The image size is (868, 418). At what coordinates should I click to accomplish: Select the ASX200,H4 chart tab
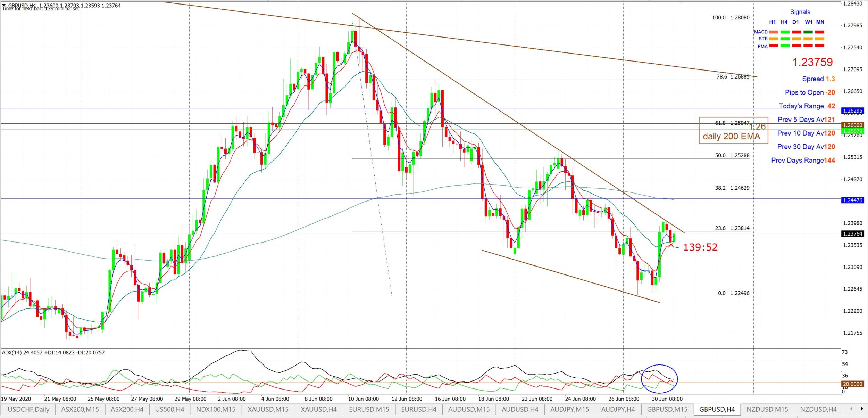[x=127, y=409]
